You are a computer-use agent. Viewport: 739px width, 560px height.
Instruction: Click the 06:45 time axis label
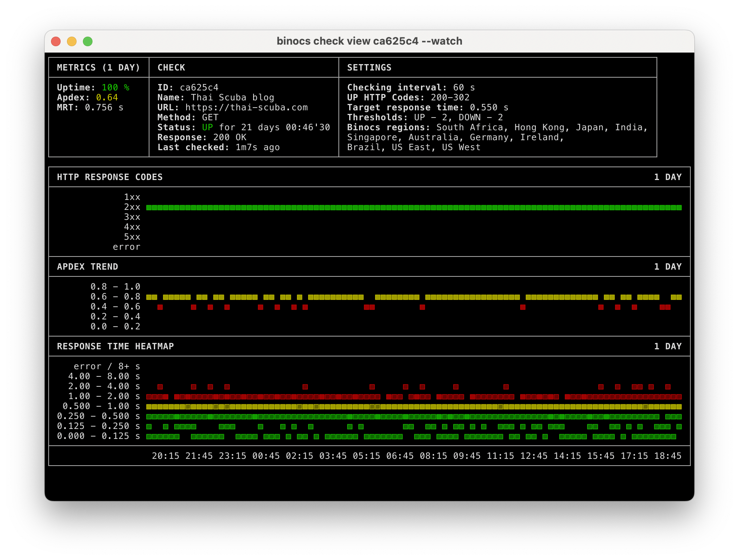coord(400,456)
